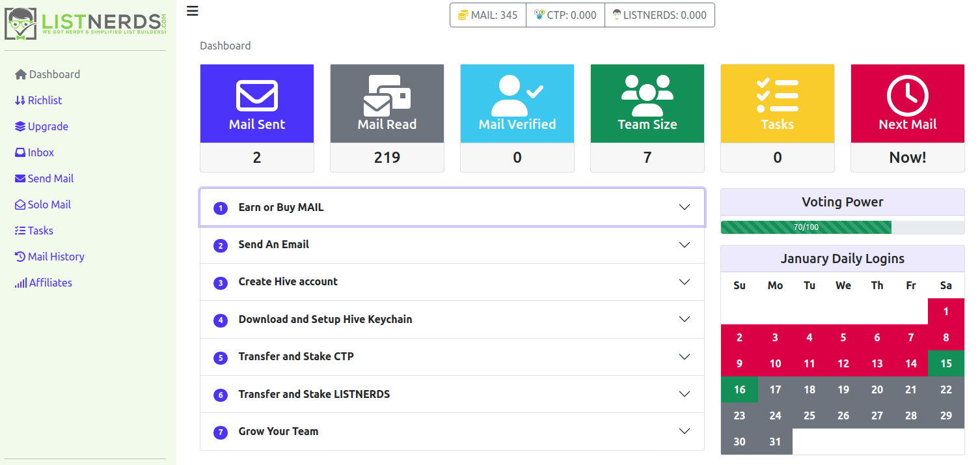Open the Upgrade page from sidebar

(42, 126)
